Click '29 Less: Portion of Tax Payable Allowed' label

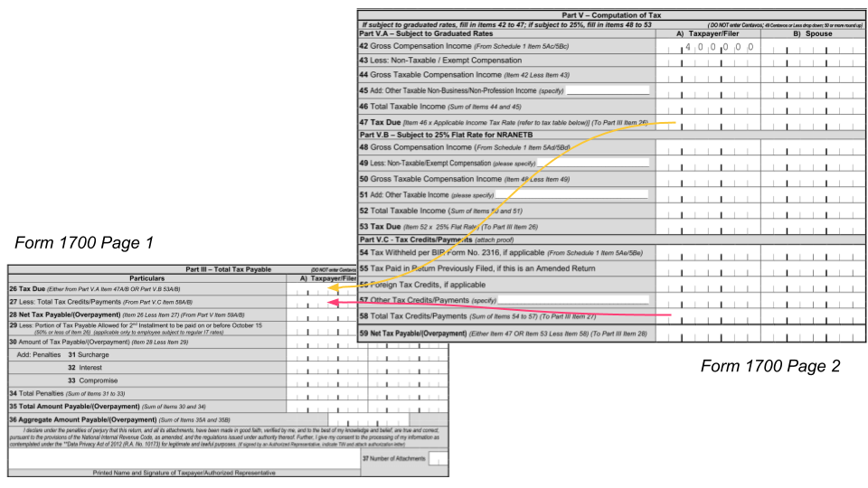click(x=136, y=329)
